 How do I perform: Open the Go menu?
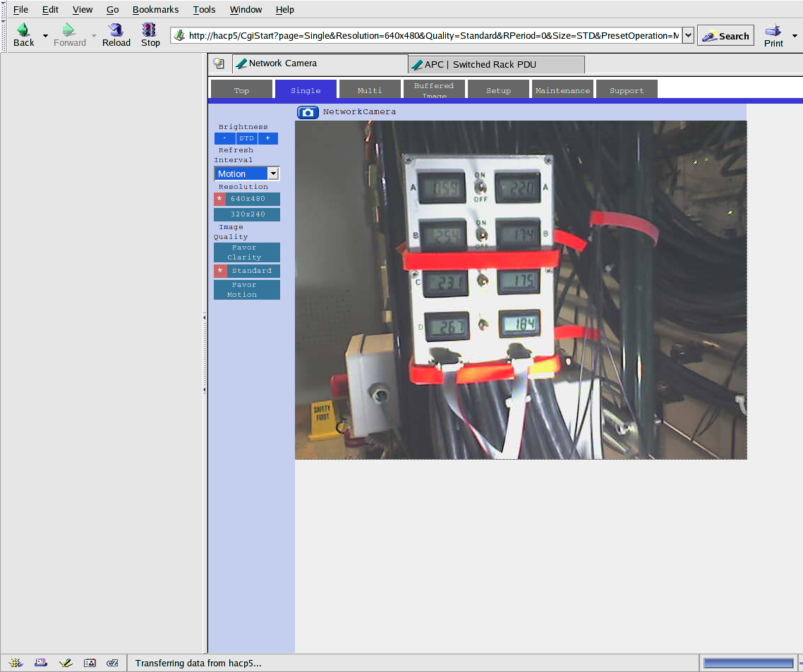pos(112,9)
